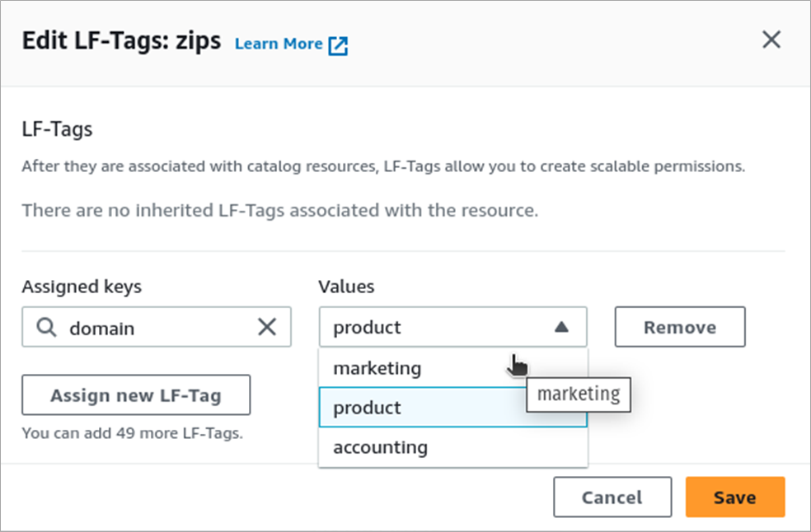The width and height of the screenshot is (811, 532).
Task: Click the Assigned keys label
Action: coord(82,287)
